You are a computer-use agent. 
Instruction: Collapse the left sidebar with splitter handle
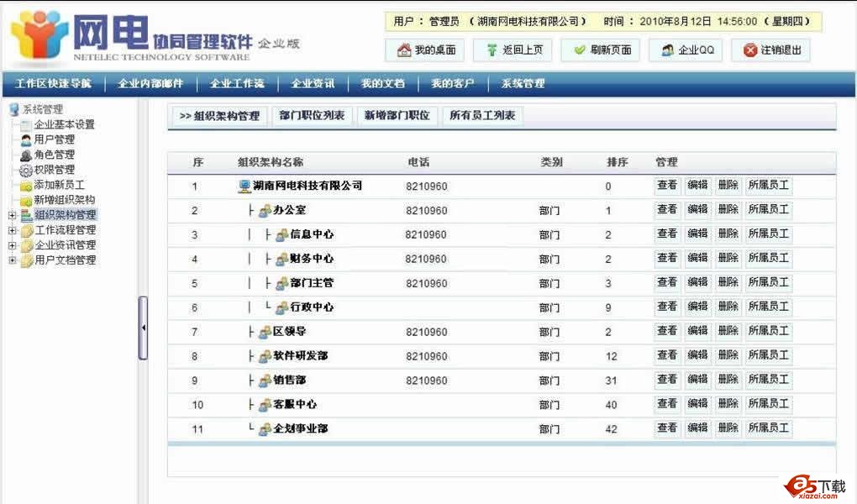[143, 328]
